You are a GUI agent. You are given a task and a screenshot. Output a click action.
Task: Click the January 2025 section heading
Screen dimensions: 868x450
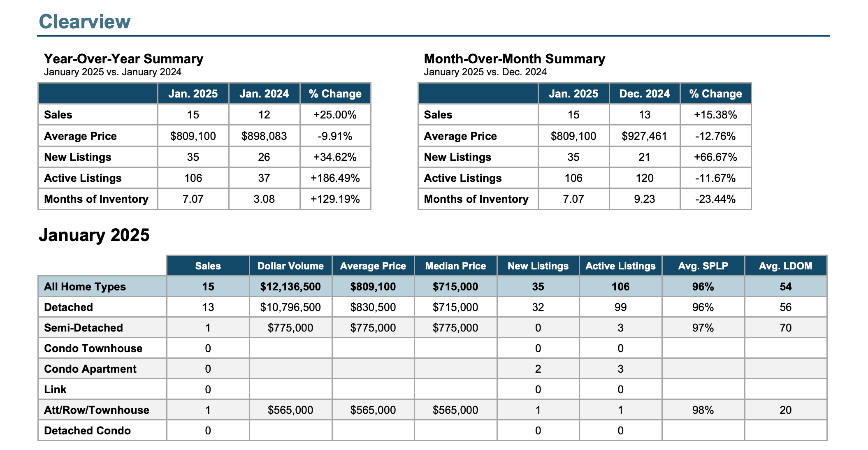point(94,235)
